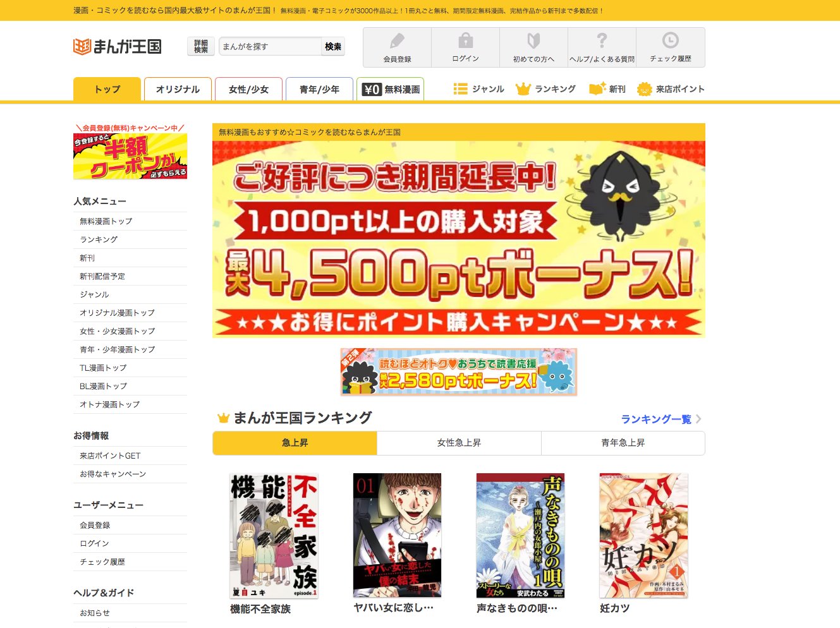Click the 声なきものの唄… title text

517,608
